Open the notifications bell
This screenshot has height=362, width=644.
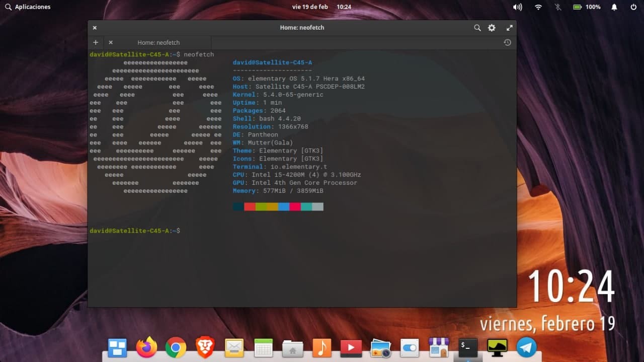614,7
